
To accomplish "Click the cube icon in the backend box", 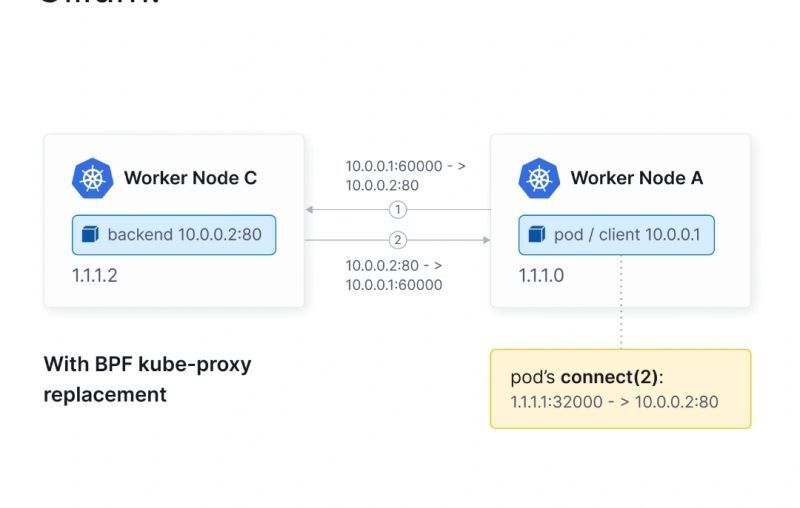I will coord(90,235).
